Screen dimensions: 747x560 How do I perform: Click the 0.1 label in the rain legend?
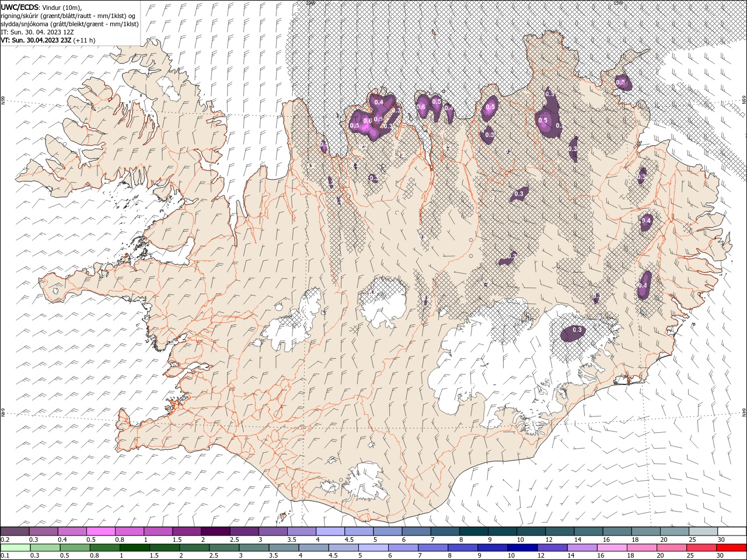click(5, 555)
